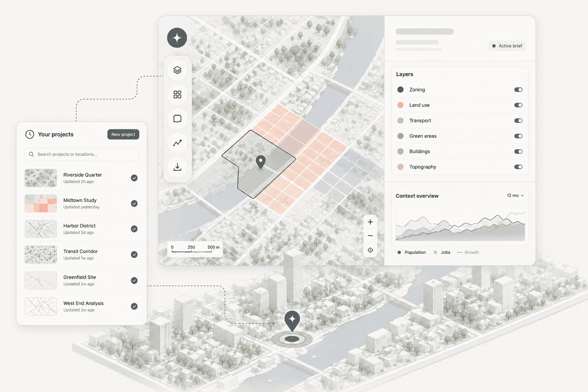This screenshot has width=588, height=392.
Task: Click the Population legend item
Action: [x=412, y=252]
